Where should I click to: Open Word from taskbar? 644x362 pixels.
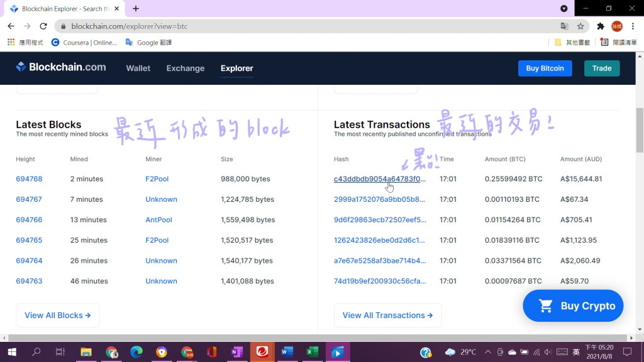coord(287,352)
